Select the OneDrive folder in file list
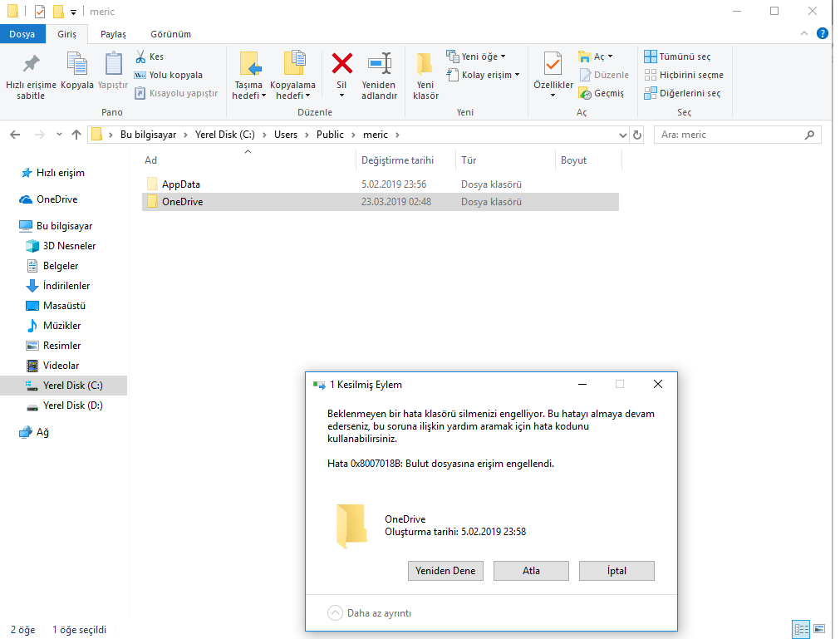 (x=381, y=202)
